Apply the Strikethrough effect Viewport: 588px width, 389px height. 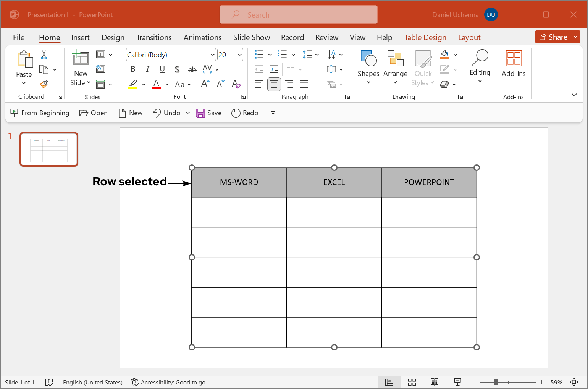[192, 69]
